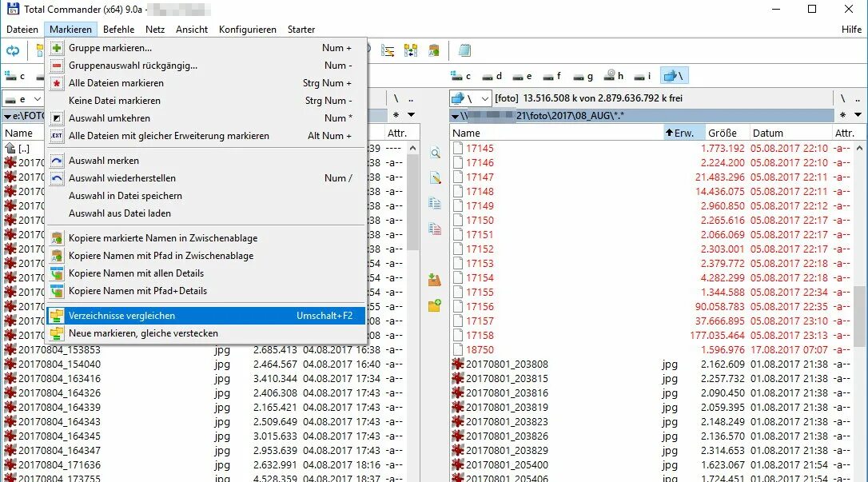The height and width of the screenshot is (482, 868).
Task: Select drive i button in right panel
Action: tap(643, 76)
